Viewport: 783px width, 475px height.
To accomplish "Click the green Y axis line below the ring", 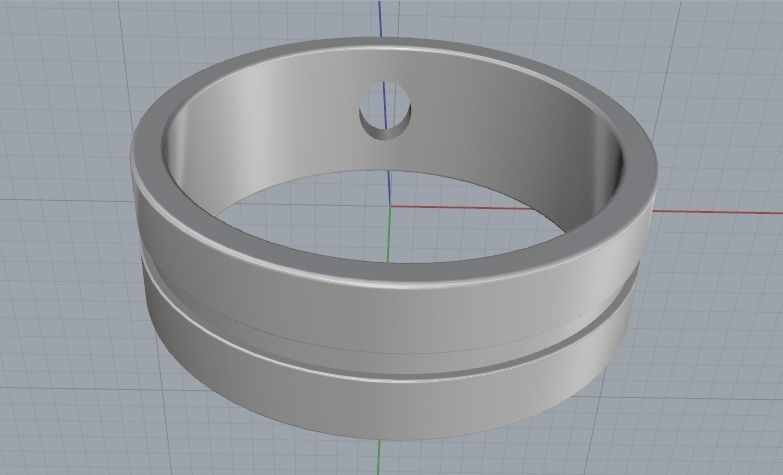I will (x=378, y=457).
